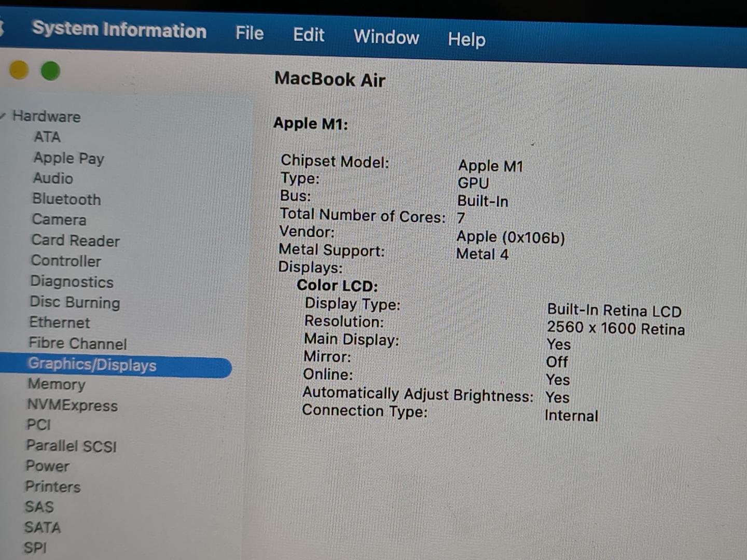Select Printers in the hardware list
This screenshot has height=560, width=747.
coord(53,486)
